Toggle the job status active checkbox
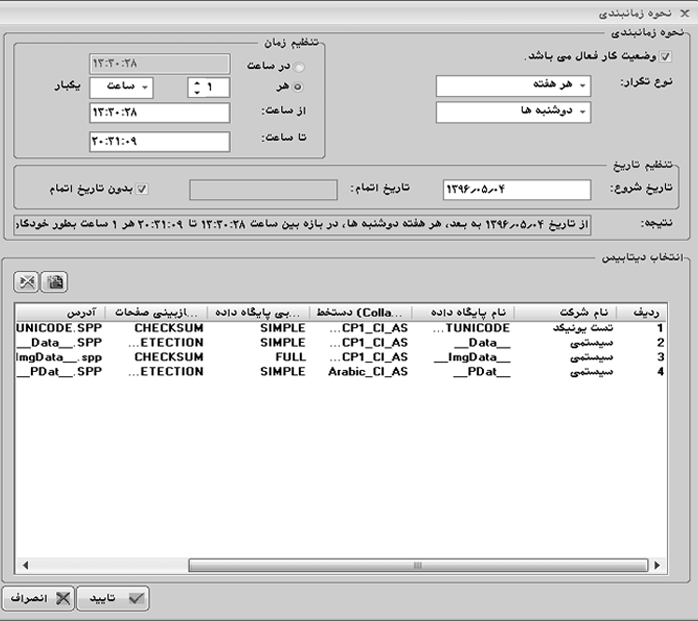The image size is (698, 621). pos(667,57)
